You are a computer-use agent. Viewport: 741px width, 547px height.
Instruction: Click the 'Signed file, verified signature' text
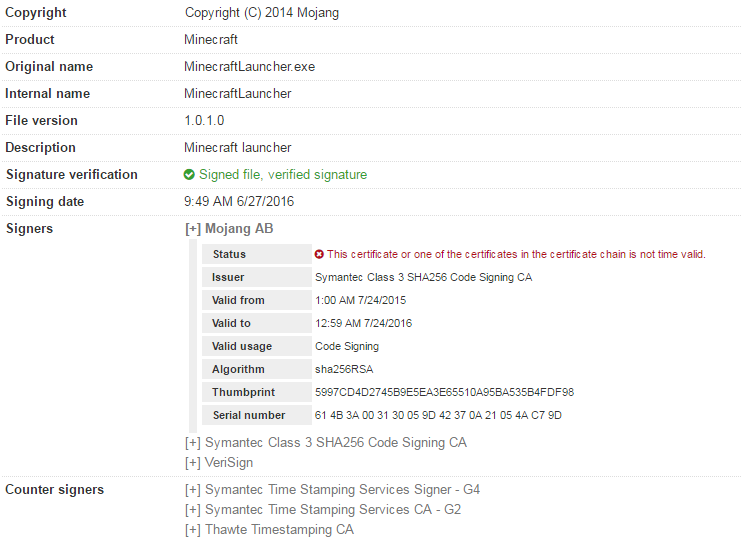[x=283, y=175]
